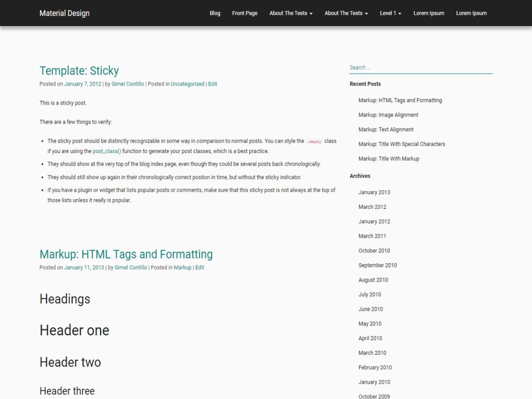
Task: Click inside the Search field
Action: [x=419, y=68]
